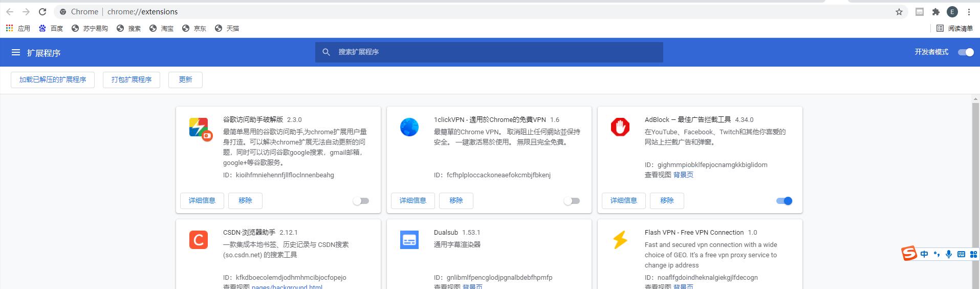
Task: Click the Dualsub subtitle icon
Action: (409, 240)
